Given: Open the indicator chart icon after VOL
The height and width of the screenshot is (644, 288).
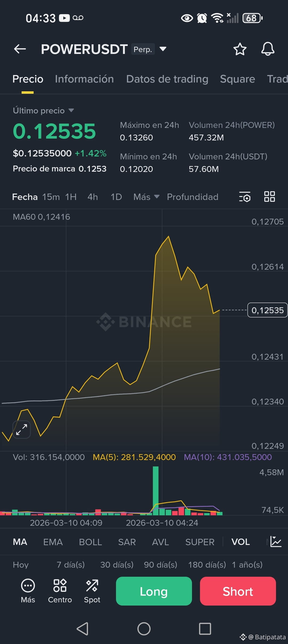Looking at the screenshot, I should (276, 542).
